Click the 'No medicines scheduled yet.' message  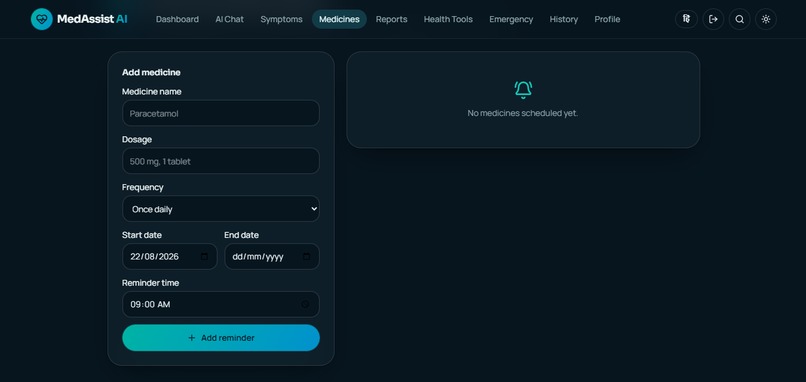tap(523, 113)
